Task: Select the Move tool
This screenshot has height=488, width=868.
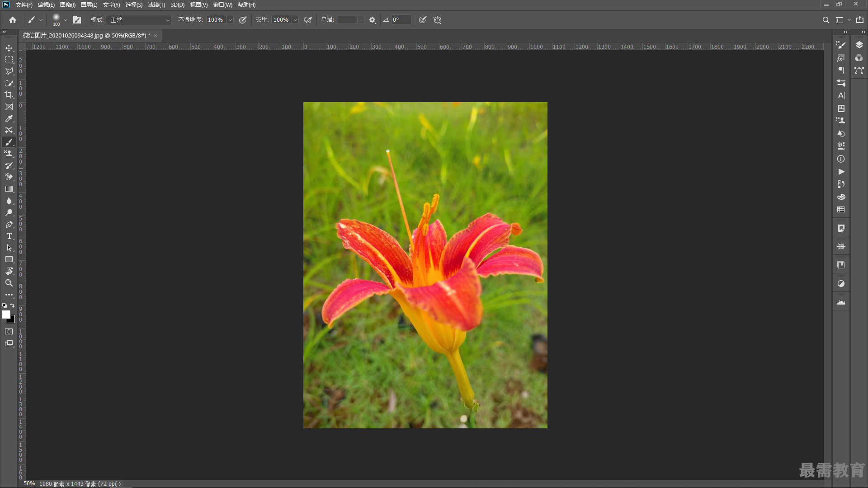Action: coord(9,48)
